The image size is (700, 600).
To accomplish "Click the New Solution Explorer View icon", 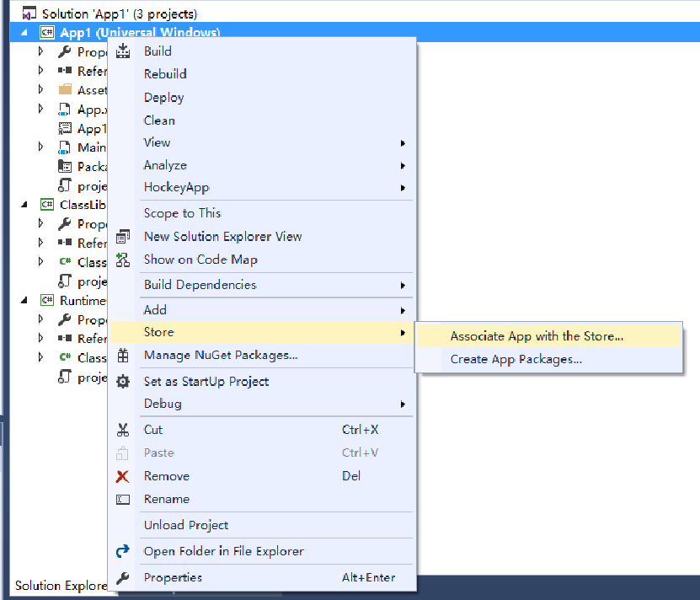I will 123,236.
